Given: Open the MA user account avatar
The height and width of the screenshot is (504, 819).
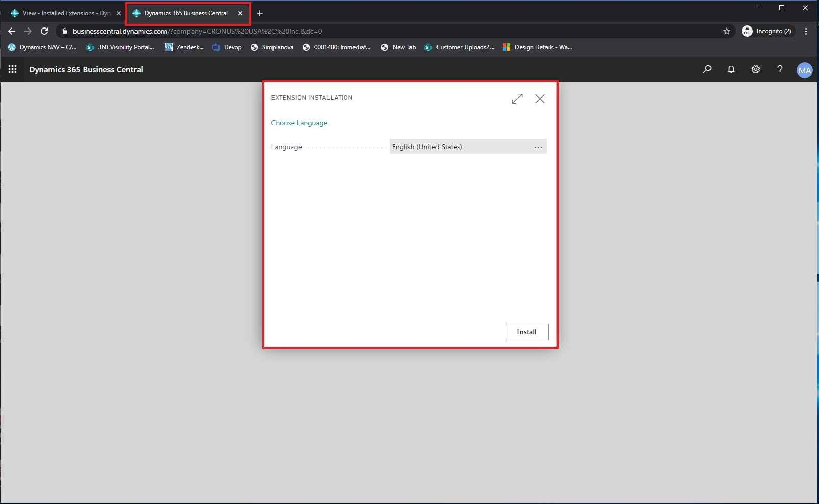Looking at the screenshot, I should pos(805,70).
